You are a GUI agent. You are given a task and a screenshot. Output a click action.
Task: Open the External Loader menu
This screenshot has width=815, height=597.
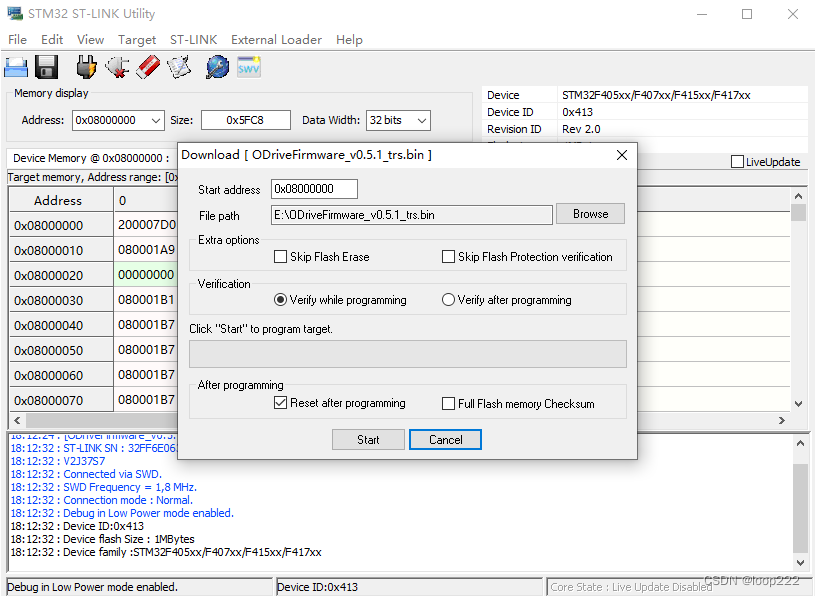click(x=276, y=40)
